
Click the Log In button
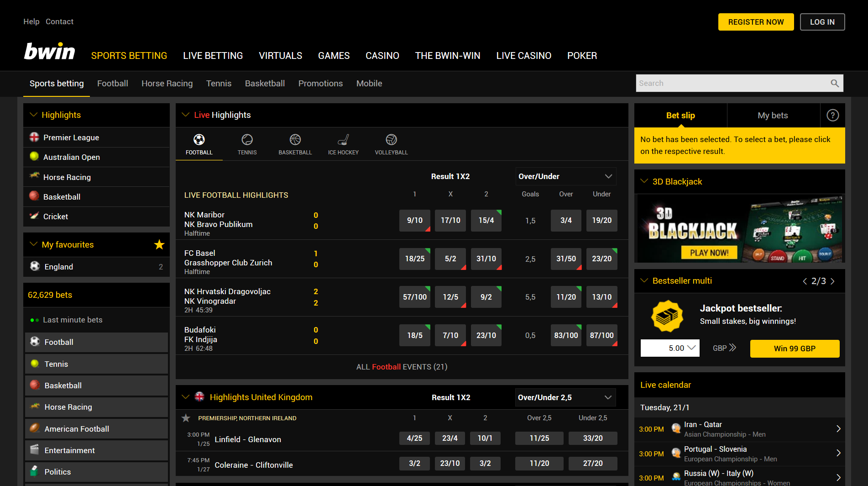coord(822,22)
